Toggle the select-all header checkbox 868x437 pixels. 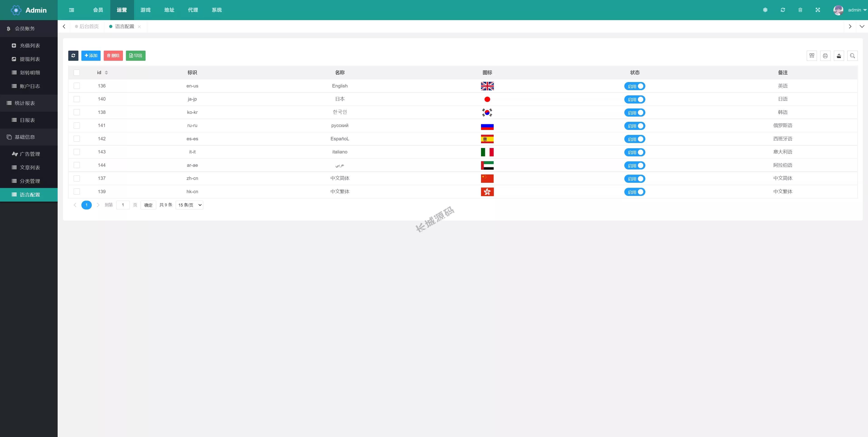[x=77, y=73]
